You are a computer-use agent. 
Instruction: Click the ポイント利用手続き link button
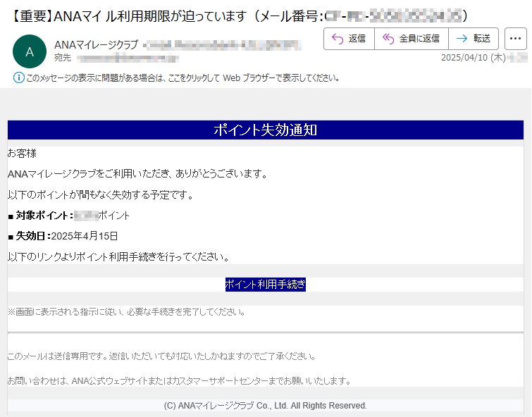pos(266,285)
